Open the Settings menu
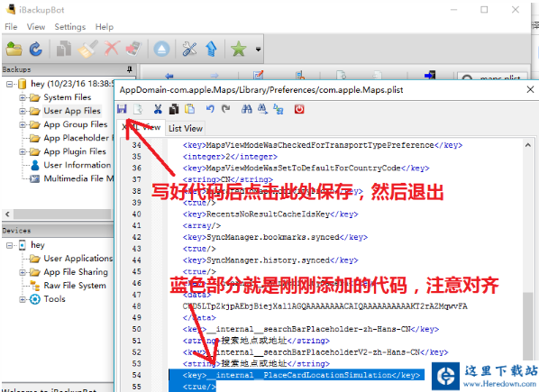The height and width of the screenshot is (392, 539). pos(69,27)
